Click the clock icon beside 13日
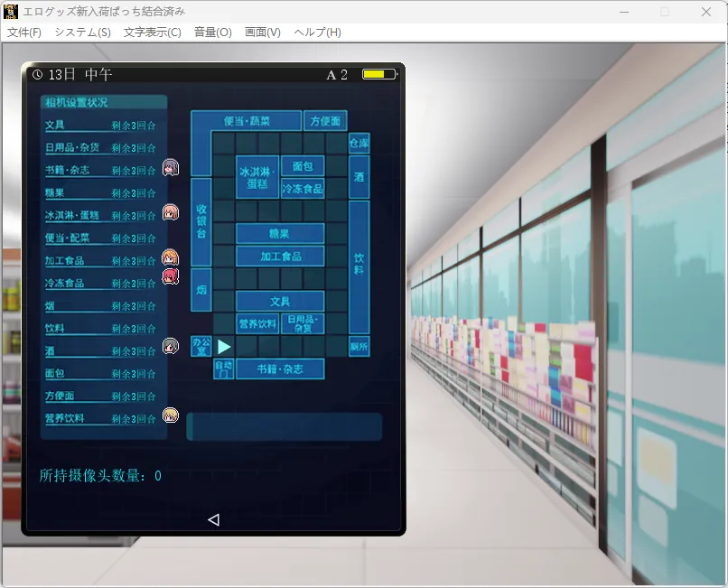The image size is (728, 588). tap(38, 74)
